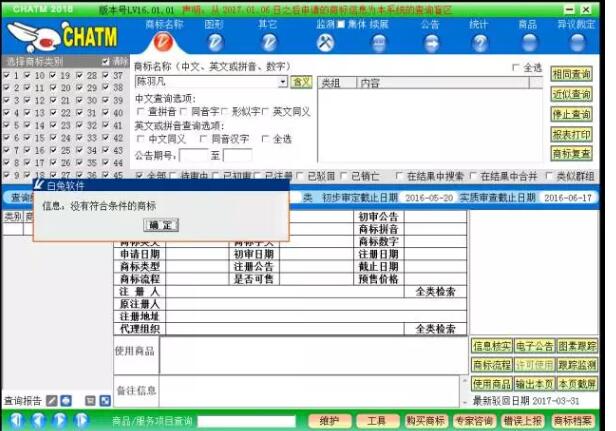Focus the 商品/服务项目查询 input field
Screen dimensions: 616x431
(246, 421)
